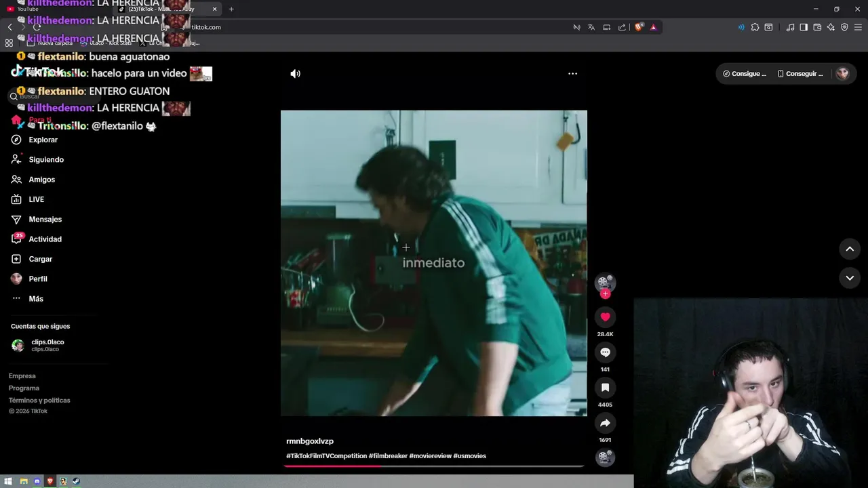Go to the next video with the down chevron
868x488 pixels.
pos(850,278)
